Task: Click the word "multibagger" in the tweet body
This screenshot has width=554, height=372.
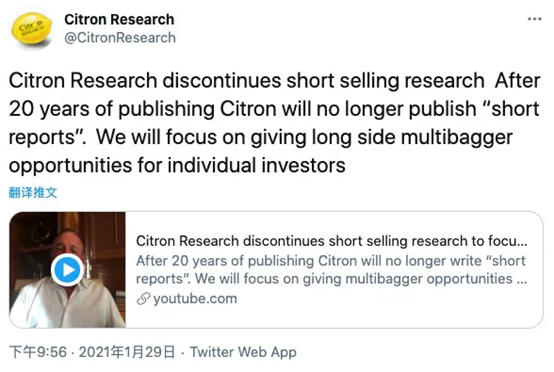Action: 457,137
